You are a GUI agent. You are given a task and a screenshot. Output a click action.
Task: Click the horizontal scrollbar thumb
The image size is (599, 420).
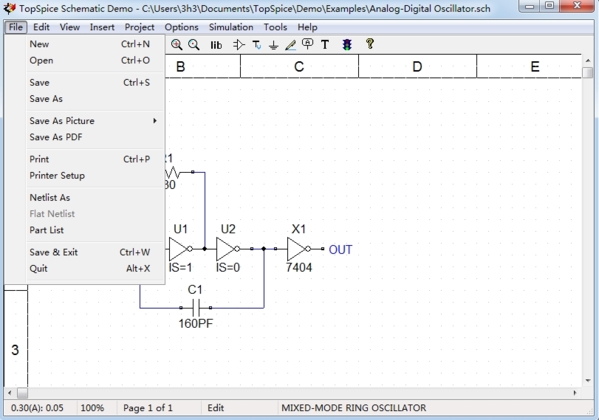pos(23,392)
